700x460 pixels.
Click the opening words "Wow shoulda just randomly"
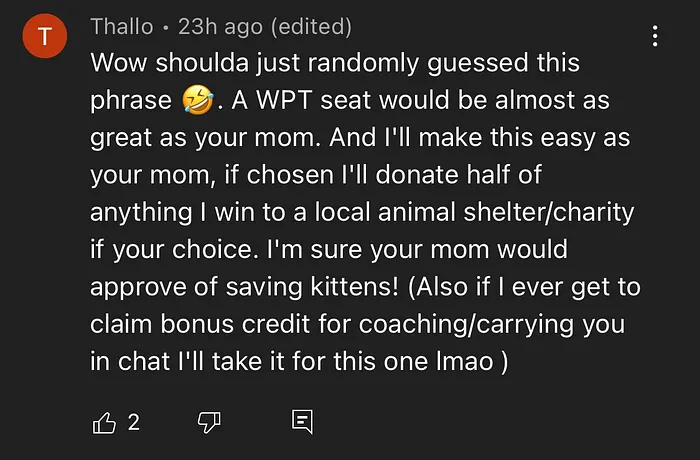(x=232, y=62)
